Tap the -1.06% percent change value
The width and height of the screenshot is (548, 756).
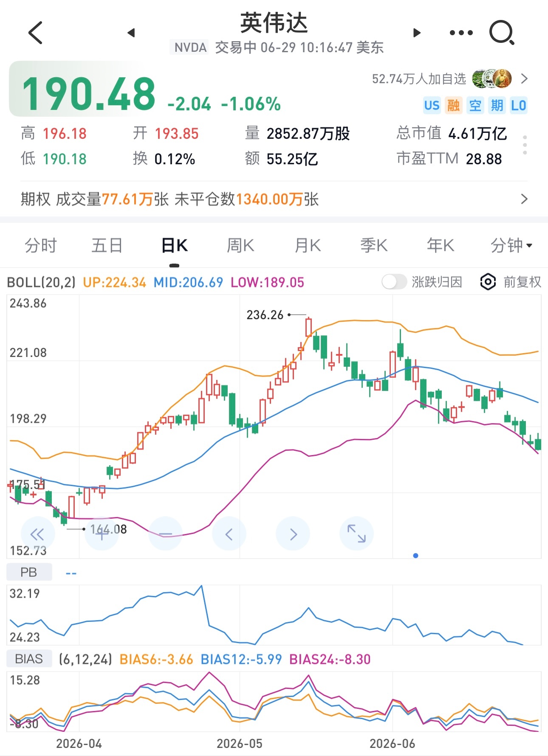[x=251, y=104]
